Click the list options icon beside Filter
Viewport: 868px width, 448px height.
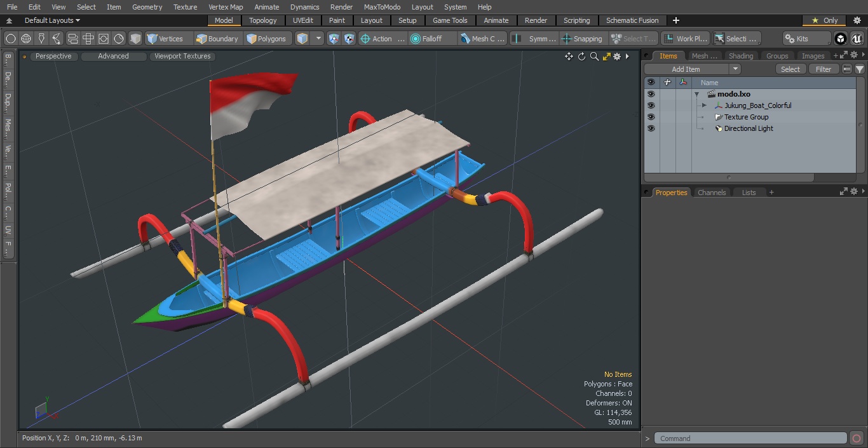(847, 69)
